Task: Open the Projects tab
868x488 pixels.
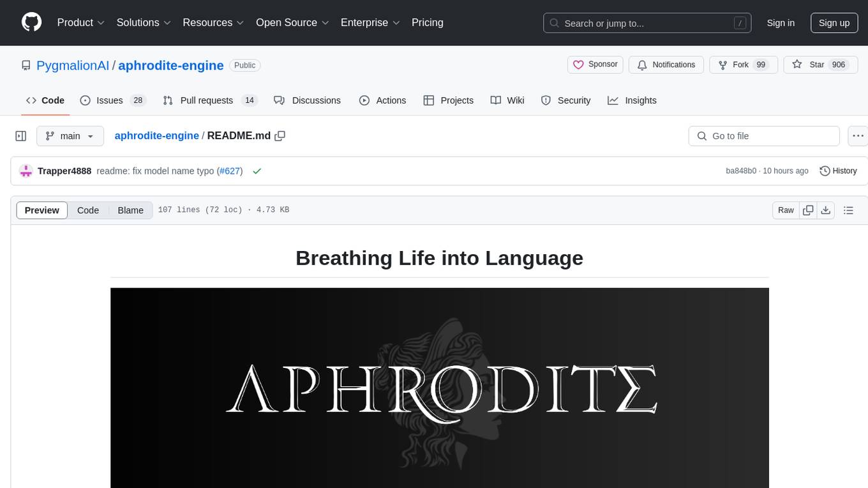Action: [x=449, y=100]
